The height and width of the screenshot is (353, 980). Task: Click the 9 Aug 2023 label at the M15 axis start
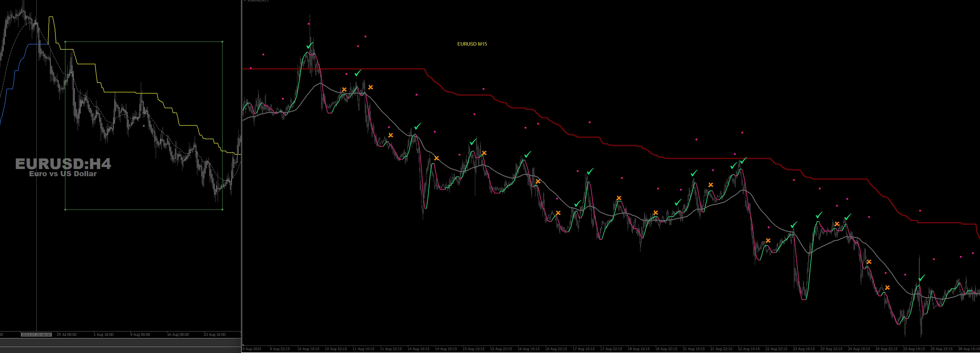point(252,349)
